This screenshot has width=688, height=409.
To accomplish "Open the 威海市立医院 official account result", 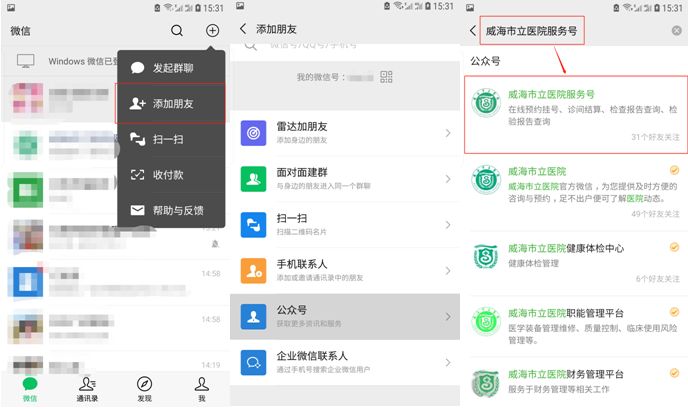I will point(576,192).
